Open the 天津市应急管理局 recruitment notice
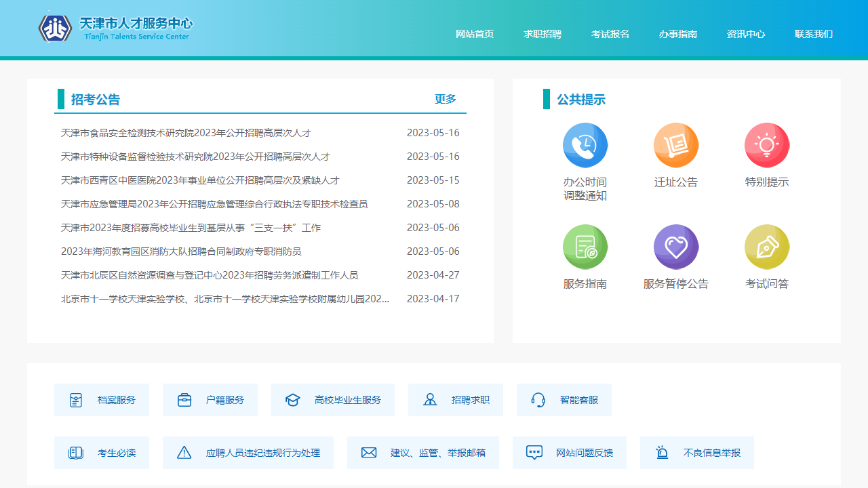 coord(214,204)
